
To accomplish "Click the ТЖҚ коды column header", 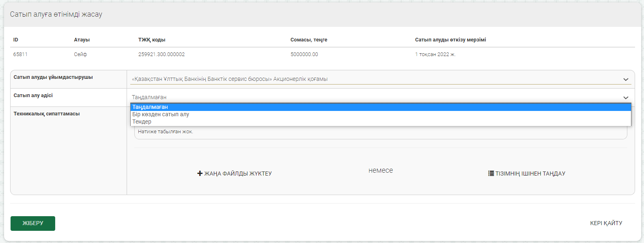I will tap(152, 40).
